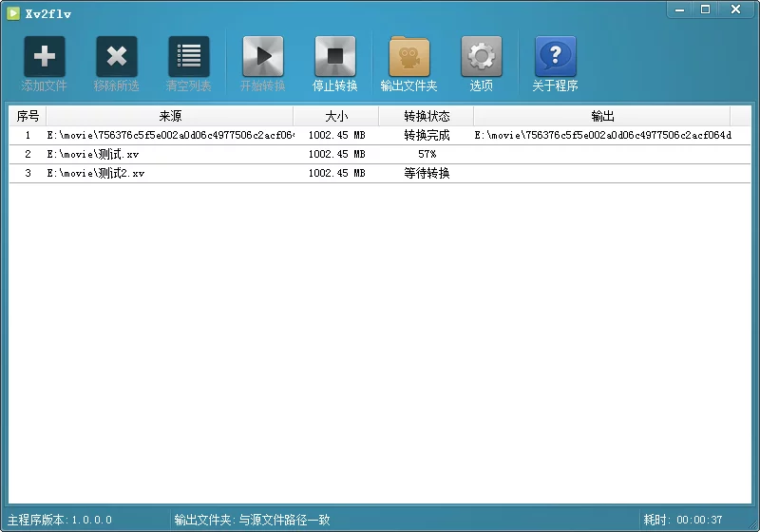The height and width of the screenshot is (532, 760).
Task: Click 输出文件夹: 与源文件路径一致 status text
Action: (252, 520)
